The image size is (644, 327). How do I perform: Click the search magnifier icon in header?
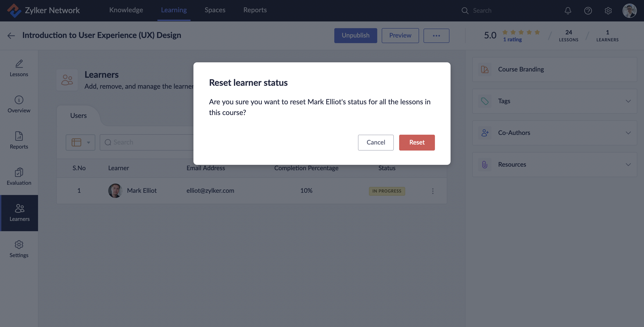(465, 10)
